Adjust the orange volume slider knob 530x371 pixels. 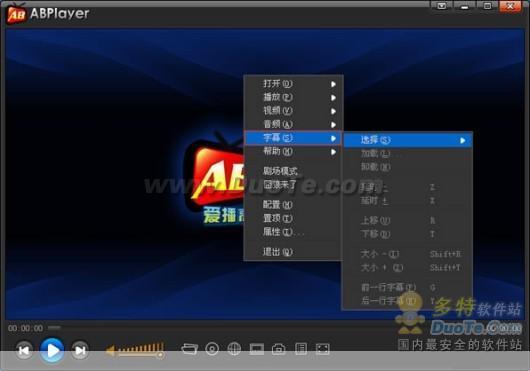(161, 354)
